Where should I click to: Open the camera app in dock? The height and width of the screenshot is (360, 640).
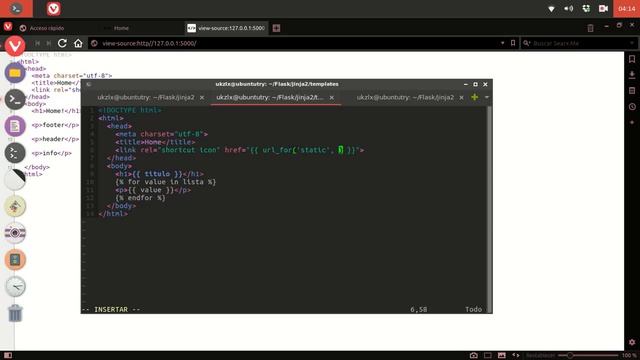[15, 233]
